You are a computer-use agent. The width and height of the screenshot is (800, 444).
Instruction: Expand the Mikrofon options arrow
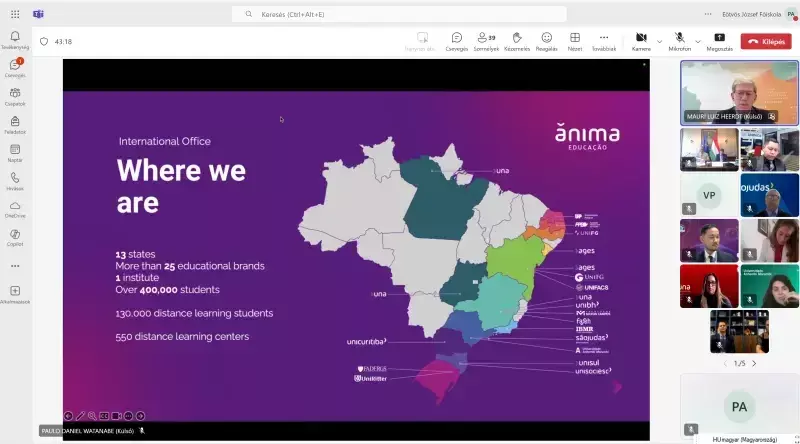tap(698, 41)
